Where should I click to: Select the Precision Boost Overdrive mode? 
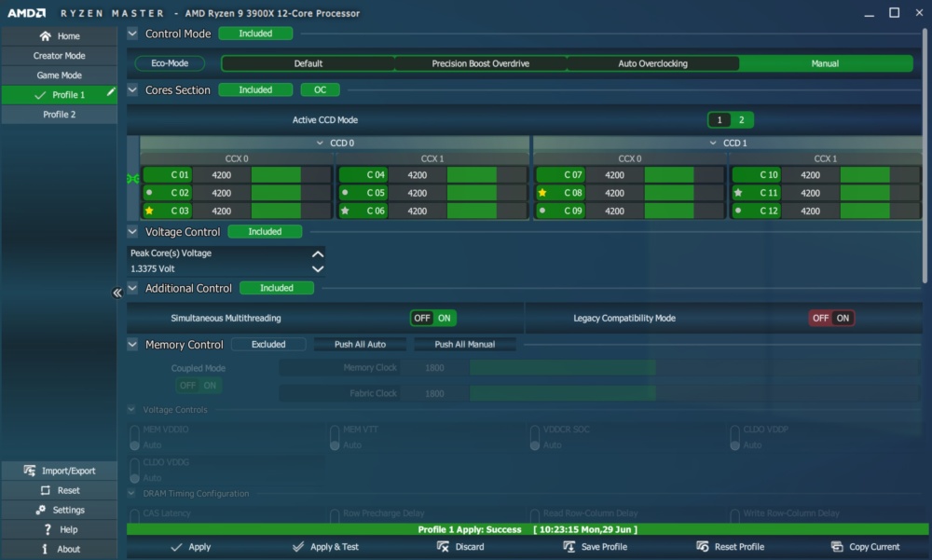[x=480, y=63]
